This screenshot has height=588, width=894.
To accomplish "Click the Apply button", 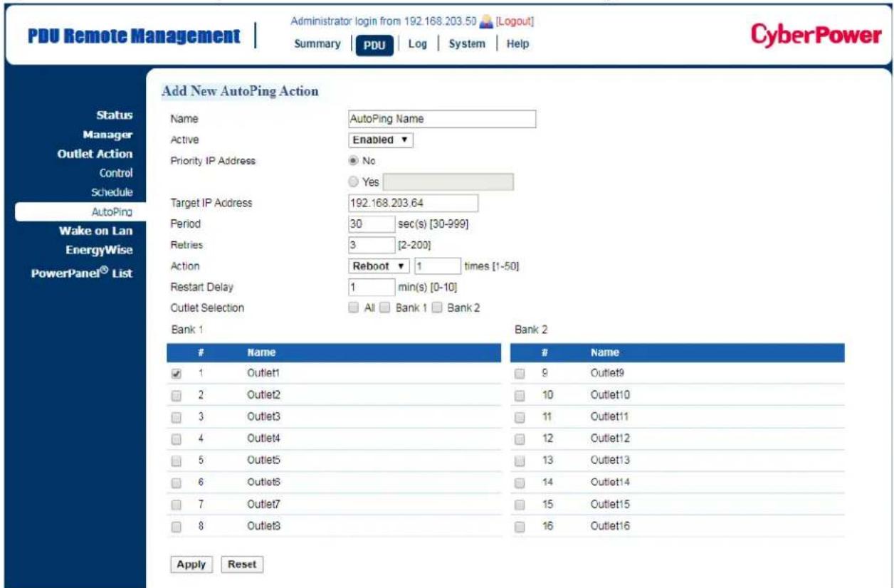I will click(191, 565).
